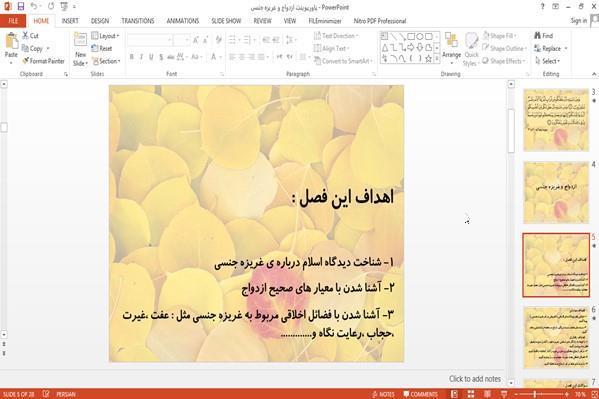Open the Select dropdown in Editing

point(547,61)
